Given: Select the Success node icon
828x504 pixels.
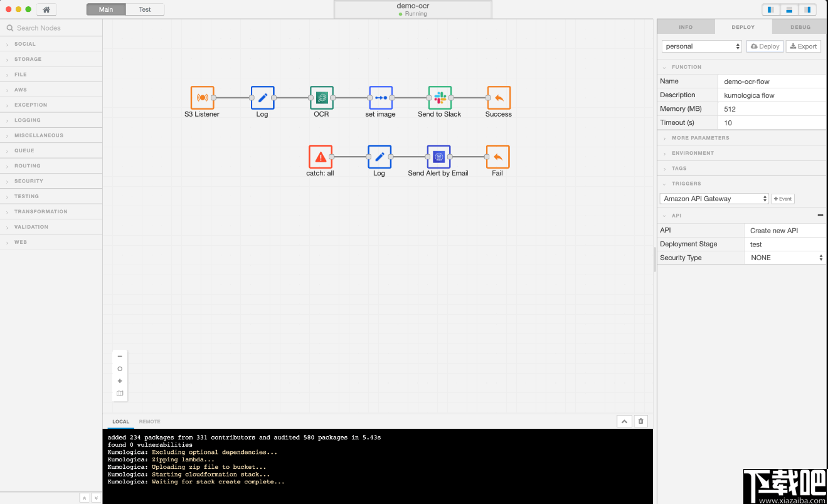Looking at the screenshot, I should pyautogui.click(x=499, y=98).
